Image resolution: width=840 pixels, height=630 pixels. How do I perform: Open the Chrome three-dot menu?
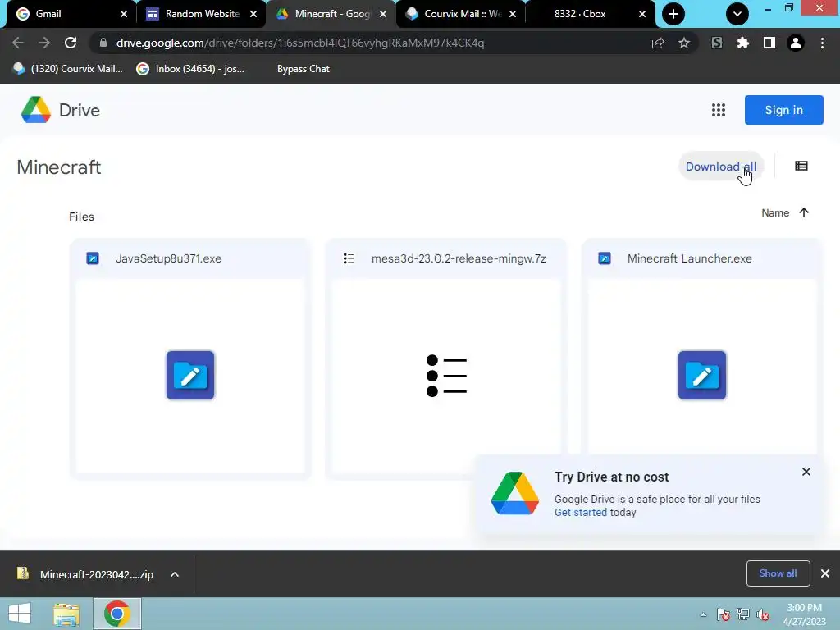point(822,43)
